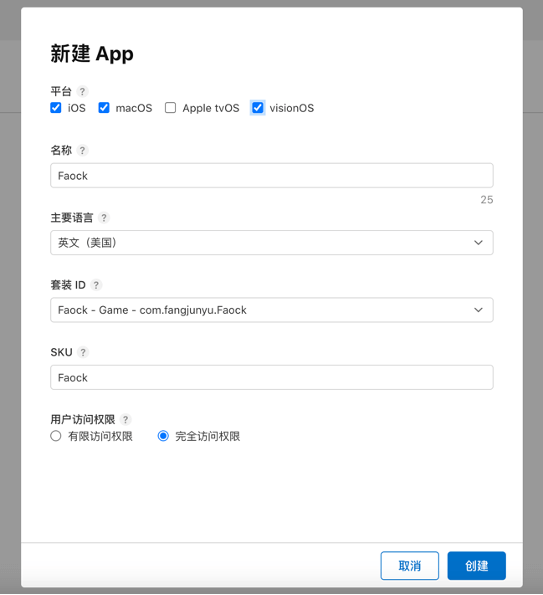Click help icon beside 用户访问权限 label
This screenshot has width=543, height=595.
point(125,419)
